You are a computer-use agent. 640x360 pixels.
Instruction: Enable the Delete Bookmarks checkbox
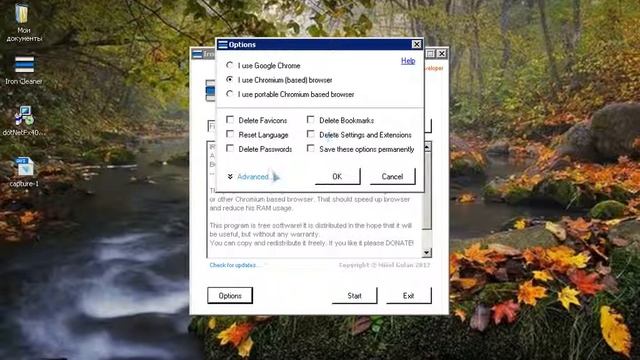pos(311,120)
